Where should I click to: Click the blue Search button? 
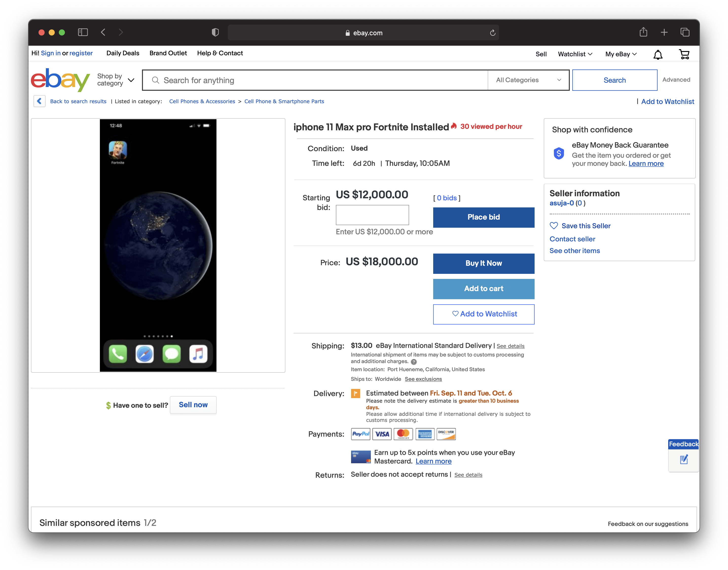tap(614, 80)
